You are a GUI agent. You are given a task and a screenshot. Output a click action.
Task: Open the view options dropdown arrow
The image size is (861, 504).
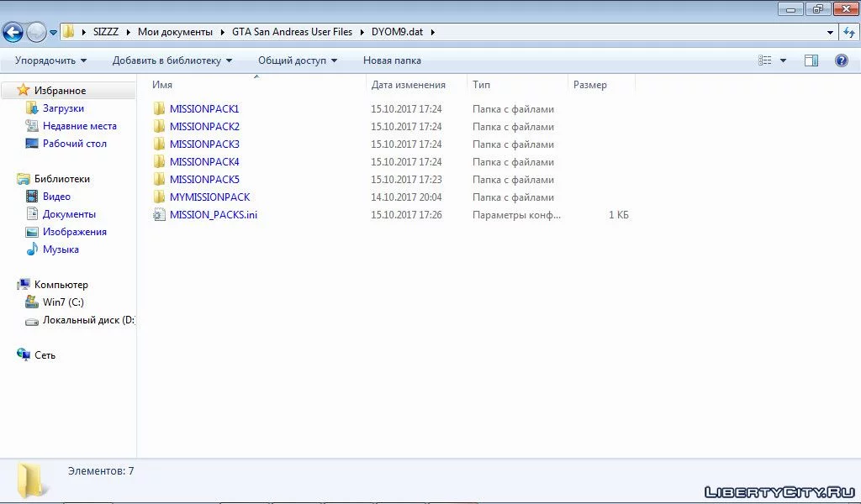783,60
